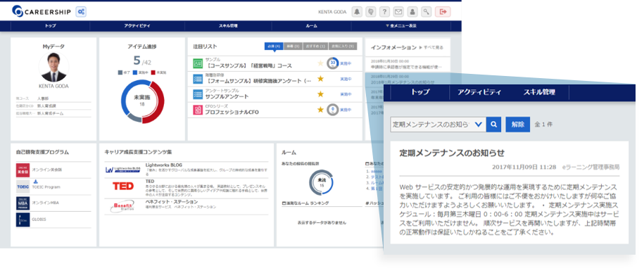
Task: Click 【コースサンプル】「経営戦略」コース title
Action: point(248,65)
